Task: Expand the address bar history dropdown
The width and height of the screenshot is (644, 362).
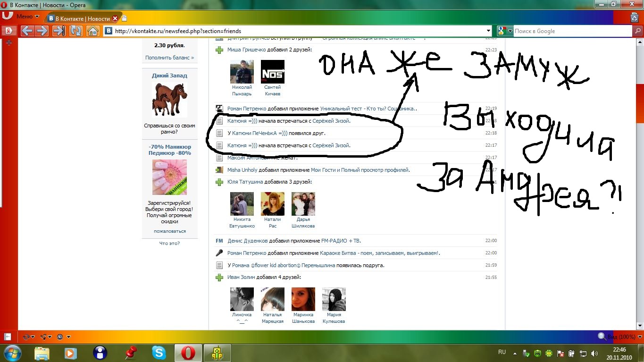Action: tap(488, 31)
